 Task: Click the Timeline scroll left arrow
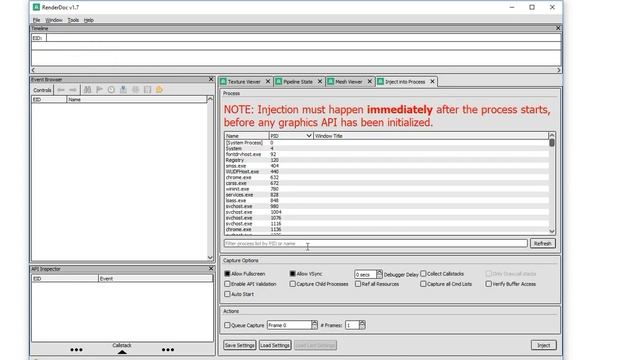pyautogui.click(x=33, y=70)
